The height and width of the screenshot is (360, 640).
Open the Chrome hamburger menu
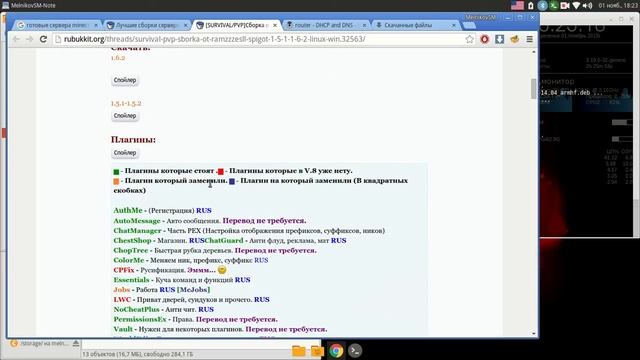529,39
